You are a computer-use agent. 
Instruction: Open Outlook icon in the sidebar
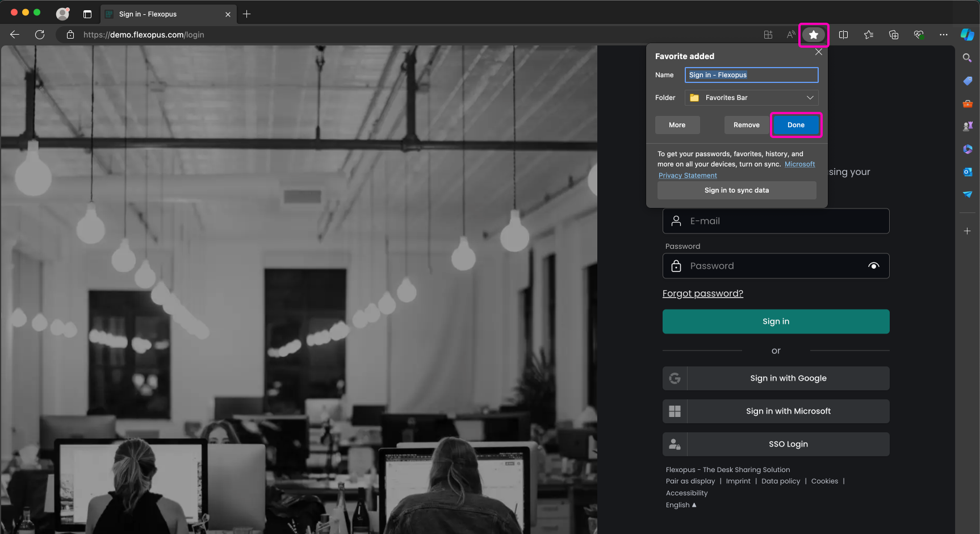(x=967, y=172)
